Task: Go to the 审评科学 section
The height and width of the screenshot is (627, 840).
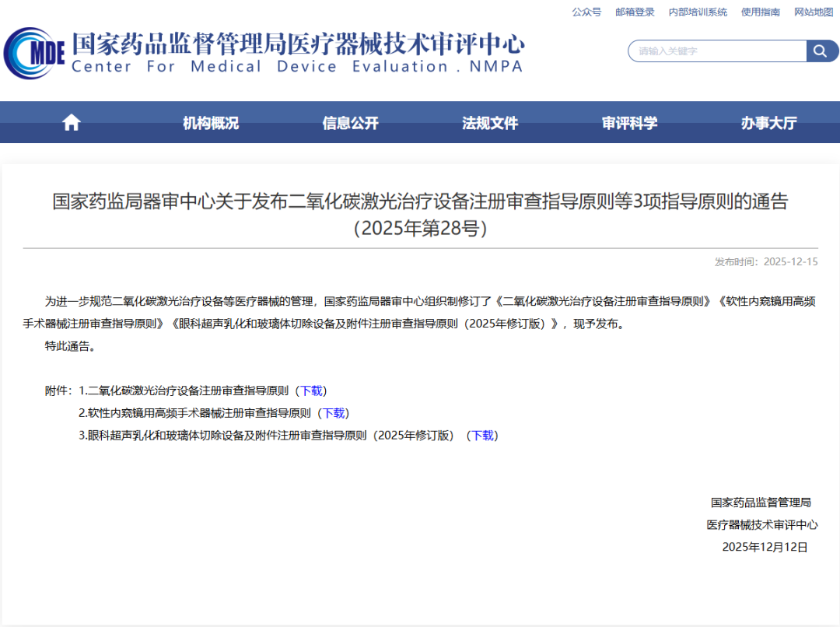Action: (x=629, y=123)
